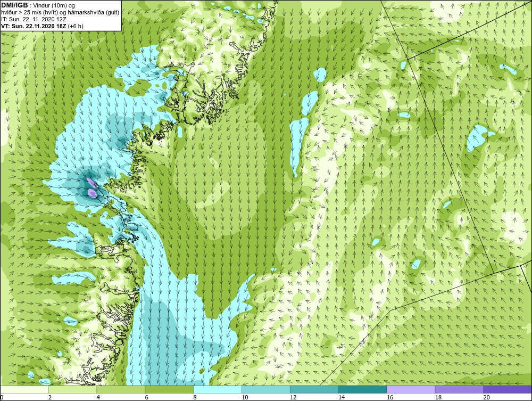Click the '16' scale label
Screen dimensions: 532x401
[390, 397]
